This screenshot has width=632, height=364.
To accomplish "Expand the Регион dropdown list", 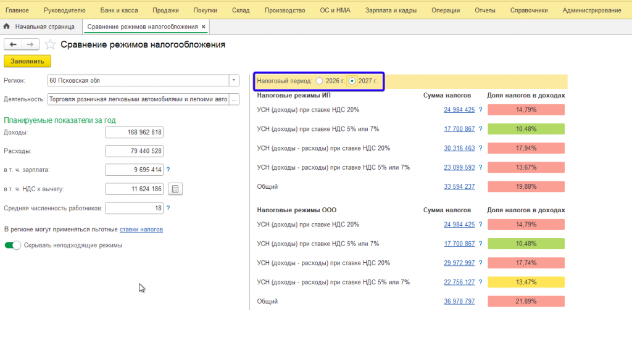I will pos(234,80).
